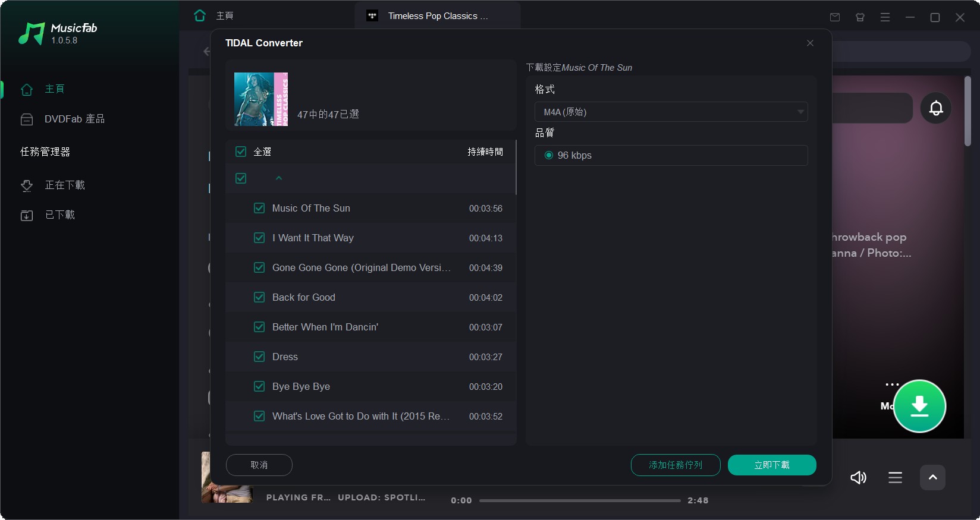Open the M4A format dropdown

coord(671,112)
